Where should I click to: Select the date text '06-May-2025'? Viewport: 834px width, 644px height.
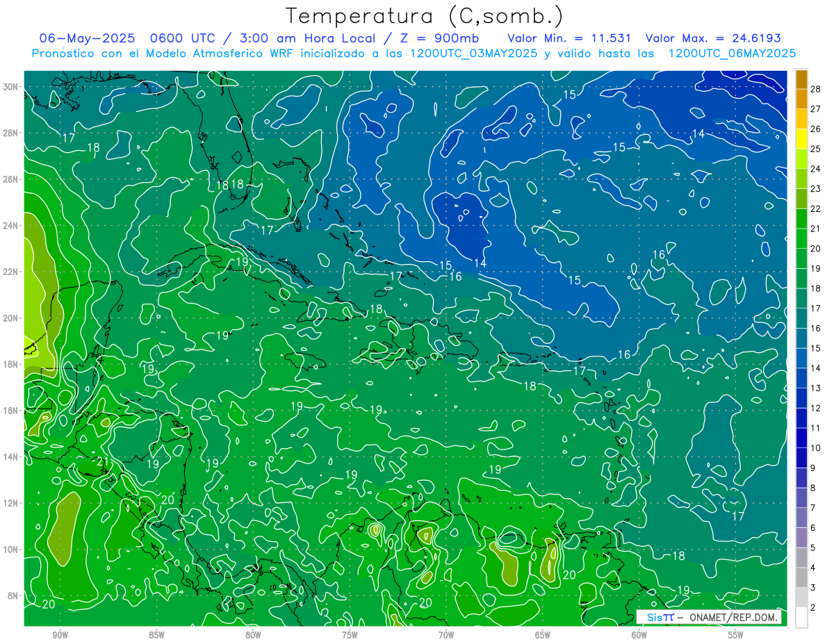point(88,38)
